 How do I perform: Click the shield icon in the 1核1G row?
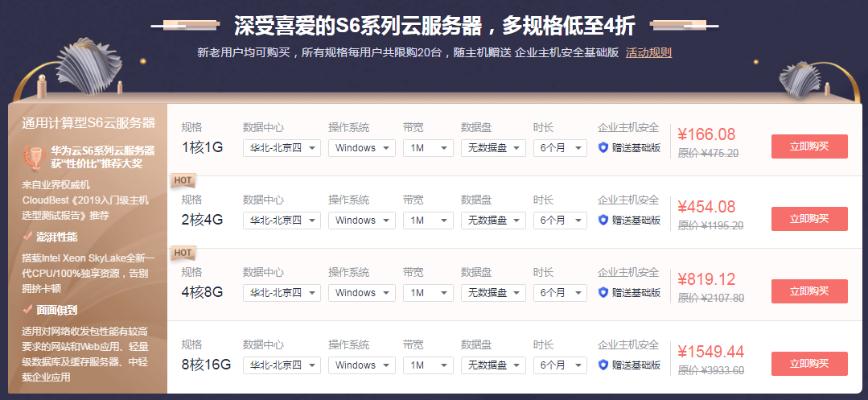[x=603, y=148]
